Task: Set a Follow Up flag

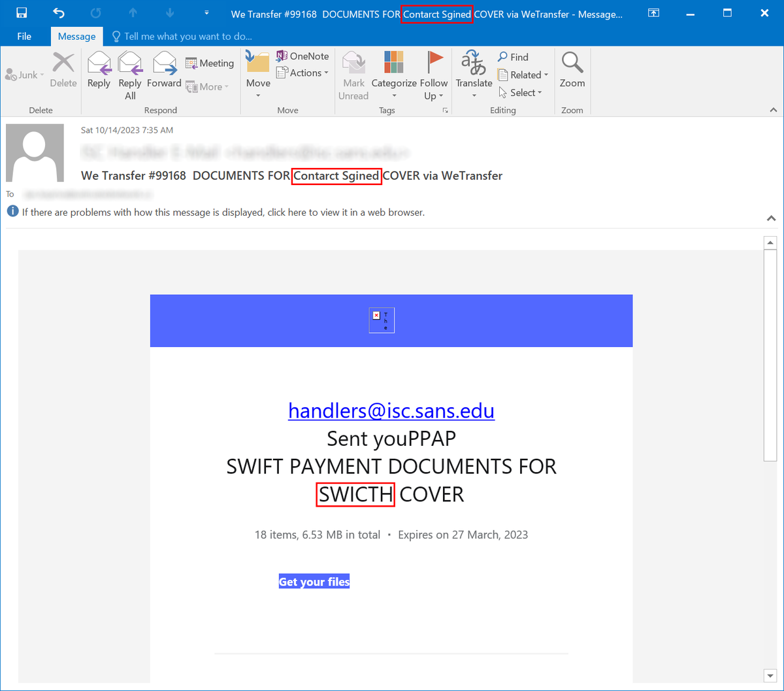Action: pyautogui.click(x=434, y=76)
